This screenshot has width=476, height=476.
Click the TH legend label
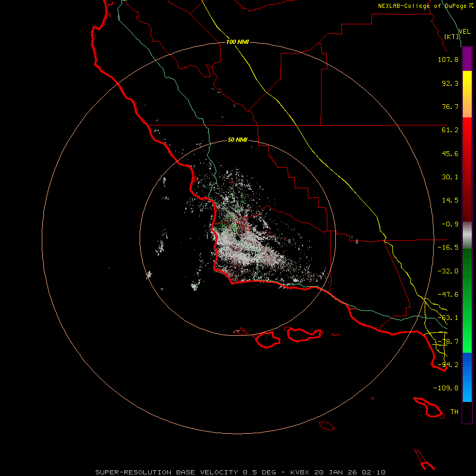pyautogui.click(x=454, y=412)
